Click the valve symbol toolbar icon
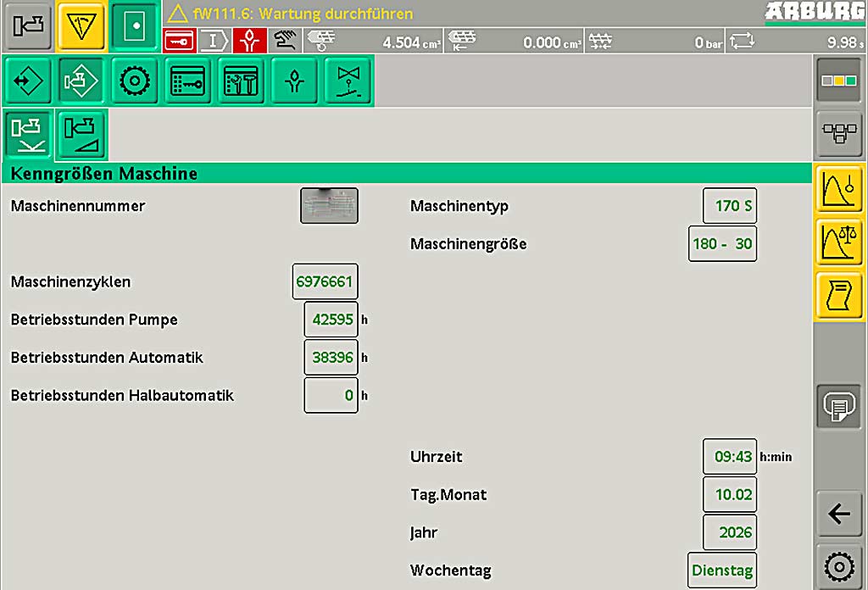Viewport: 868px width, 590px height. 348,81
